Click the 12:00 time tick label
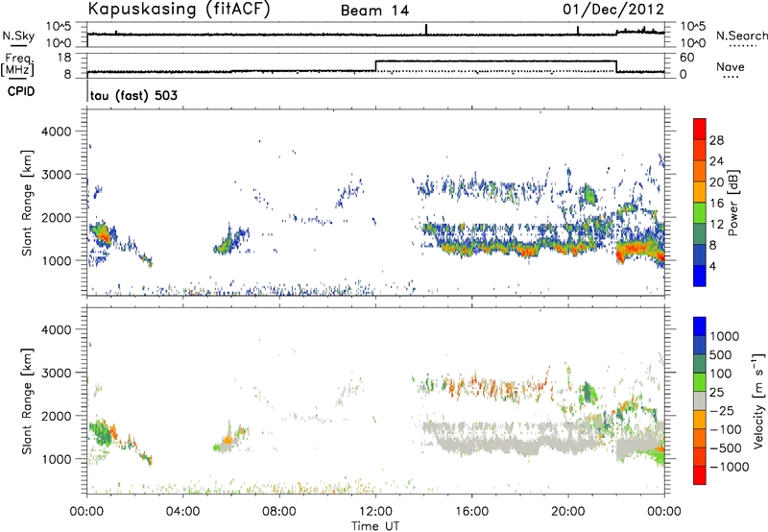 pos(375,512)
